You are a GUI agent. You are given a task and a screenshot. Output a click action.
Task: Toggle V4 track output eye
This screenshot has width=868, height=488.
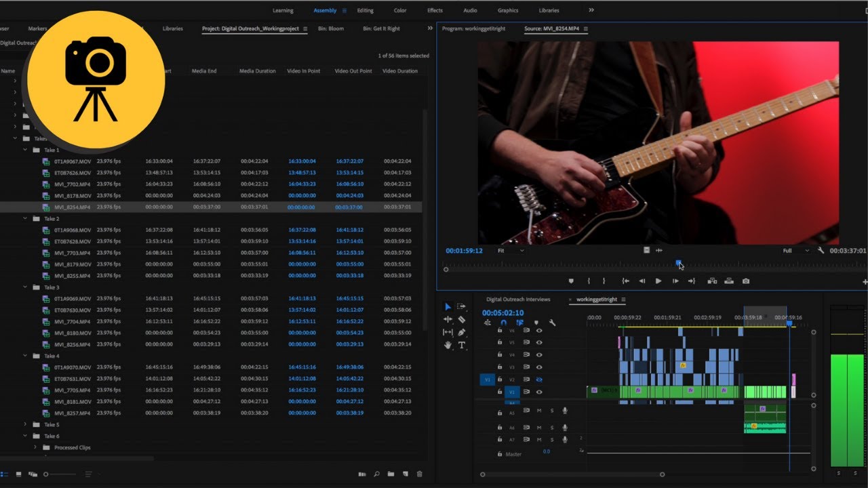(539, 354)
